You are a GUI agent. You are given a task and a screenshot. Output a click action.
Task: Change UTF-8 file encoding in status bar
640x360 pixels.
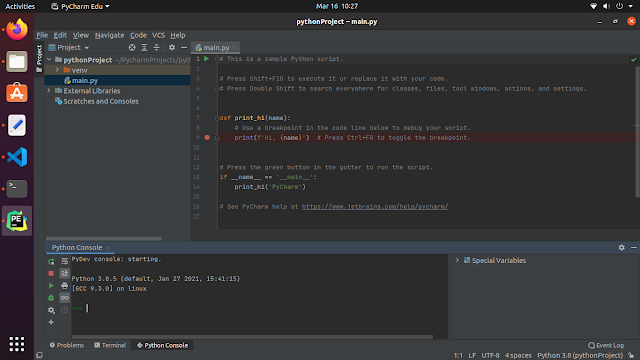point(490,356)
